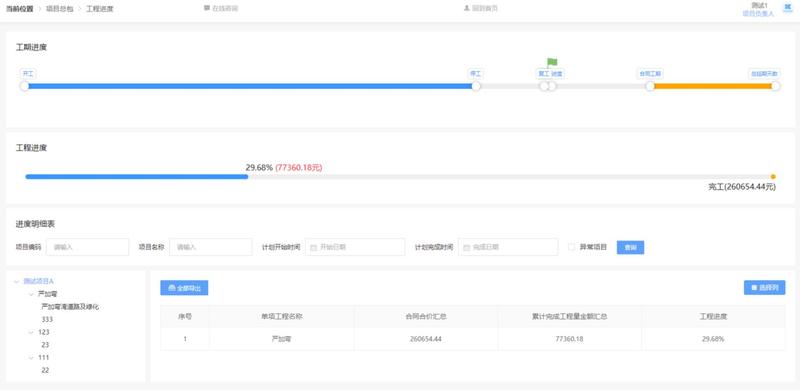
Task: Open the 在线咨询 link
Action: [224, 8]
